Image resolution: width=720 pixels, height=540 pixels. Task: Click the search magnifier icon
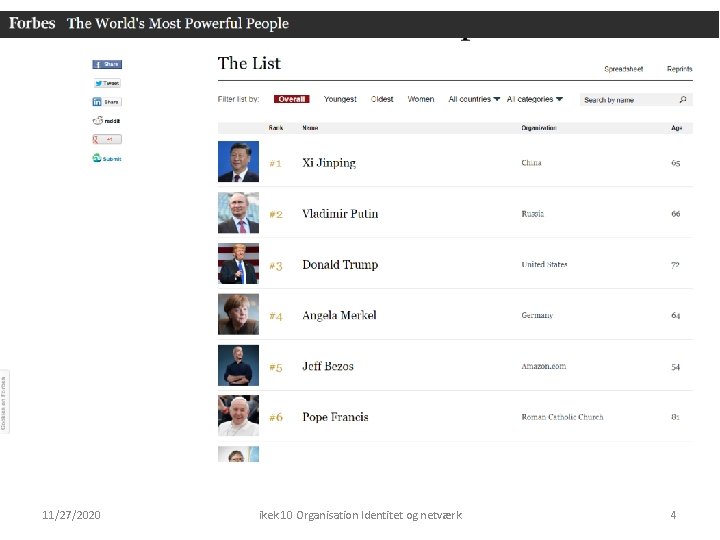tap(683, 100)
